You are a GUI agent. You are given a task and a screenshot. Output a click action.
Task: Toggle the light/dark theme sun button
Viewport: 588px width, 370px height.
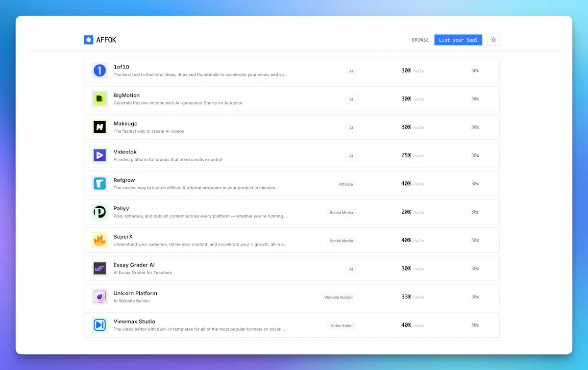(493, 40)
